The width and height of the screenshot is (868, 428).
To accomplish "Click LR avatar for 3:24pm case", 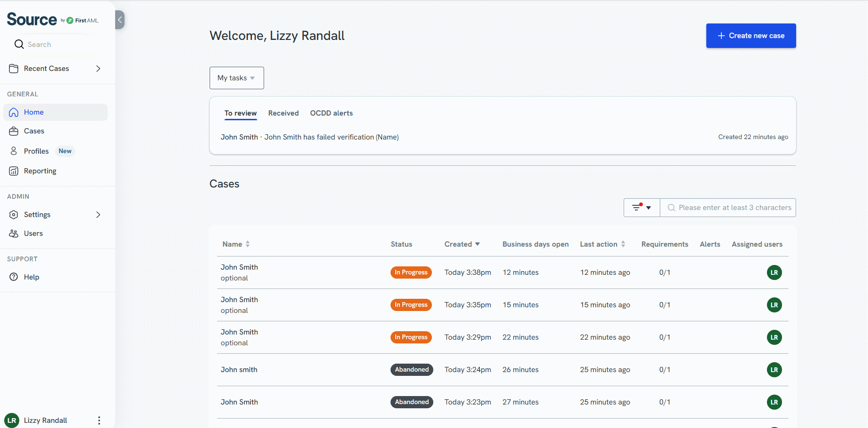I will coord(774,370).
